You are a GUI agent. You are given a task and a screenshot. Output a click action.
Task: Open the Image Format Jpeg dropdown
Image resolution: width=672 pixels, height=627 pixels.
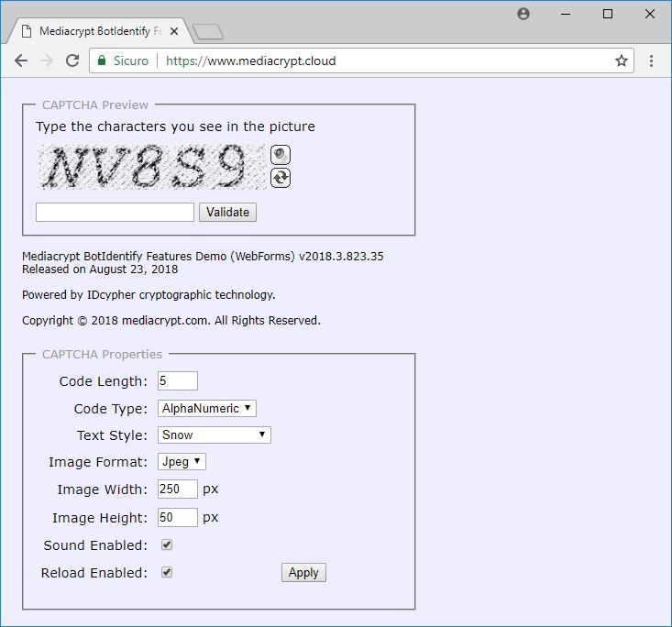182,462
